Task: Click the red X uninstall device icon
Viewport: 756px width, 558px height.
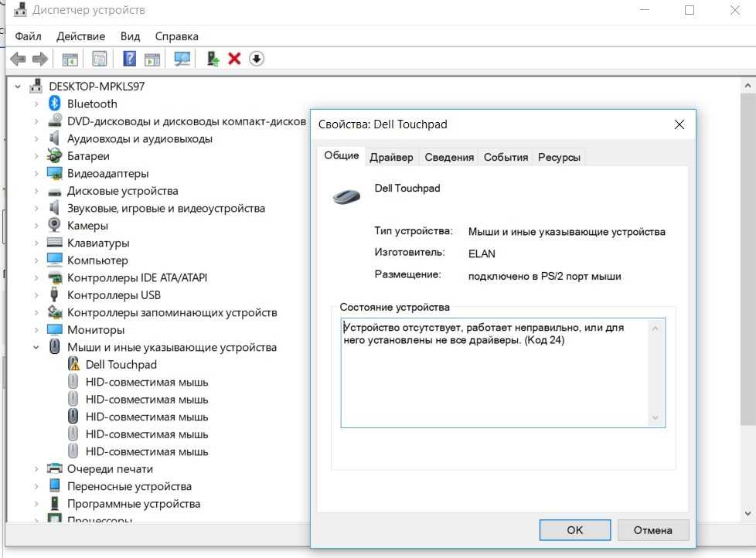Action: [x=235, y=59]
